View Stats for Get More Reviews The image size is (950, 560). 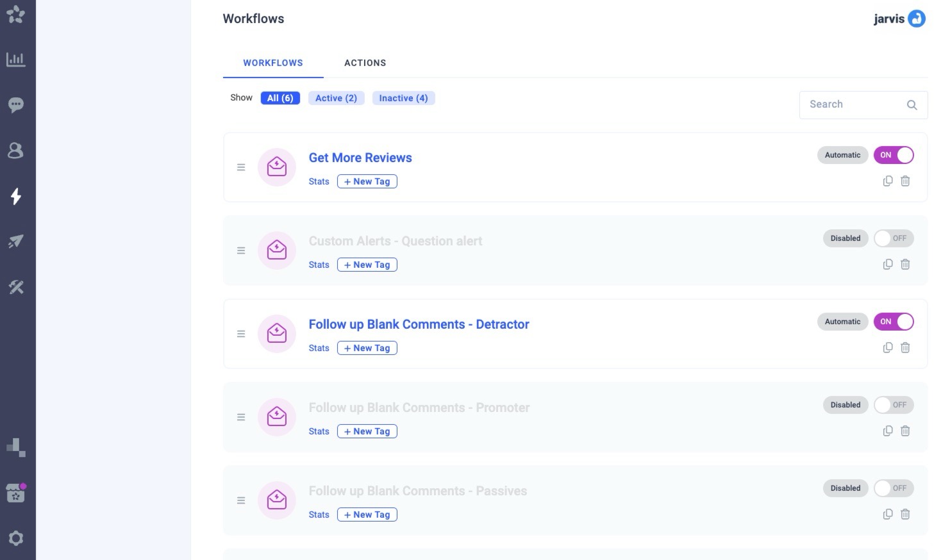(319, 181)
